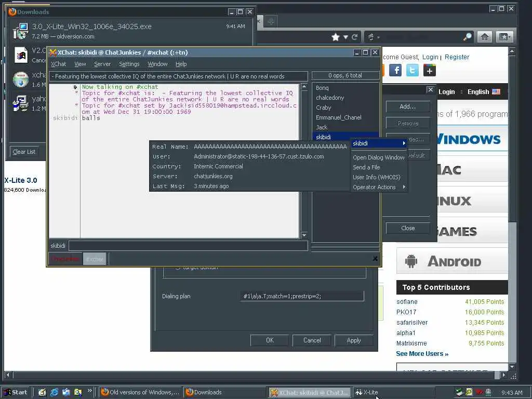Open the Firefox bookmarks menu button
Image resolution: width=532 pixels, height=399 pixels.
[x=504, y=37]
